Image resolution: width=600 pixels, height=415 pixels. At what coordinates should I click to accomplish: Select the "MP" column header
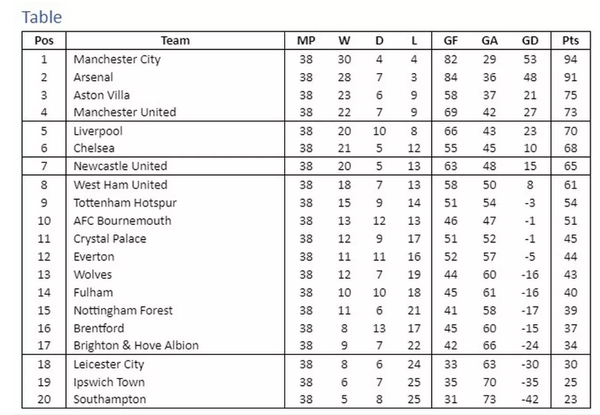pos(306,41)
